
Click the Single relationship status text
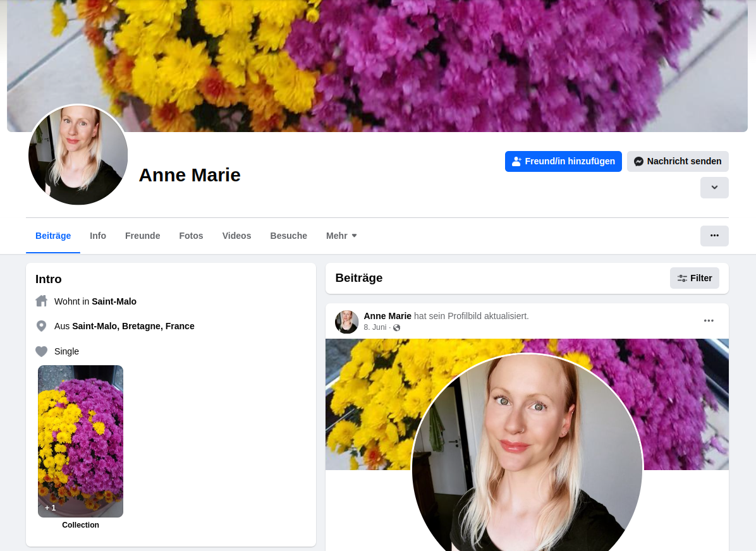66,351
